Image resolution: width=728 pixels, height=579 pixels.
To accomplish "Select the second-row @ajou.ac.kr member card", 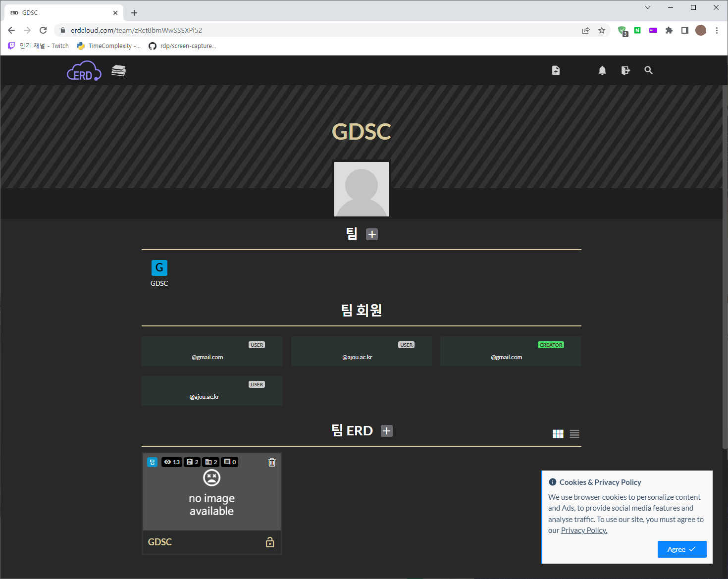I will (x=212, y=391).
